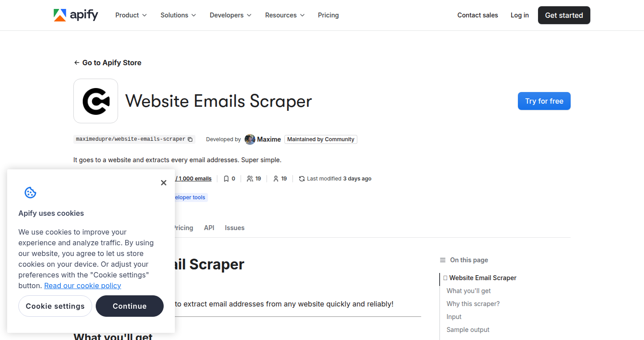The height and width of the screenshot is (340, 644).
Task: Click the back arrow to Apify Store
Action: pyautogui.click(x=77, y=63)
